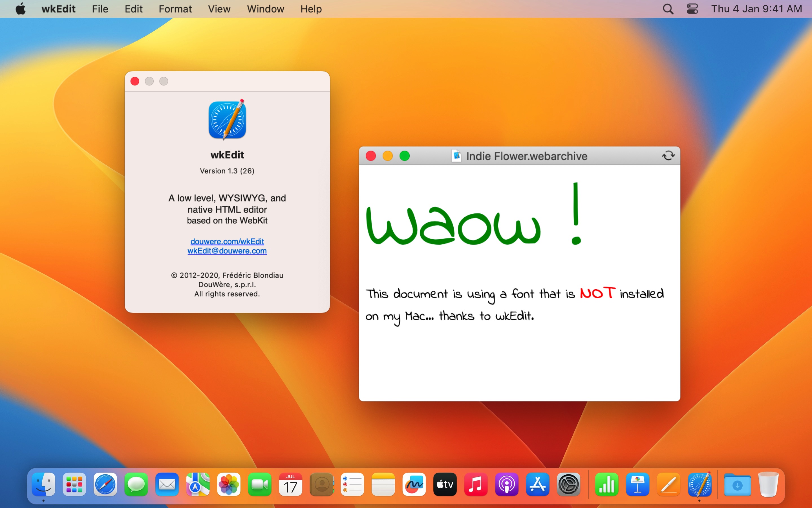Open Pages app in the Dock
The height and width of the screenshot is (508, 812).
[668, 485]
